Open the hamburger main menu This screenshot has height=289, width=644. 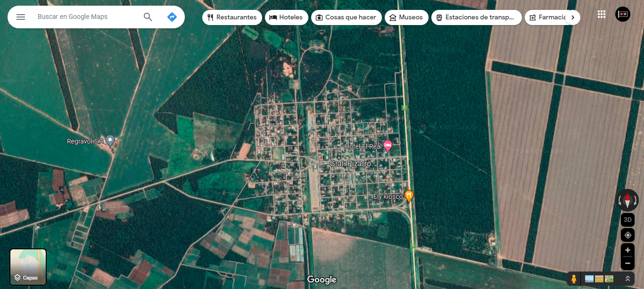point(21,17)
